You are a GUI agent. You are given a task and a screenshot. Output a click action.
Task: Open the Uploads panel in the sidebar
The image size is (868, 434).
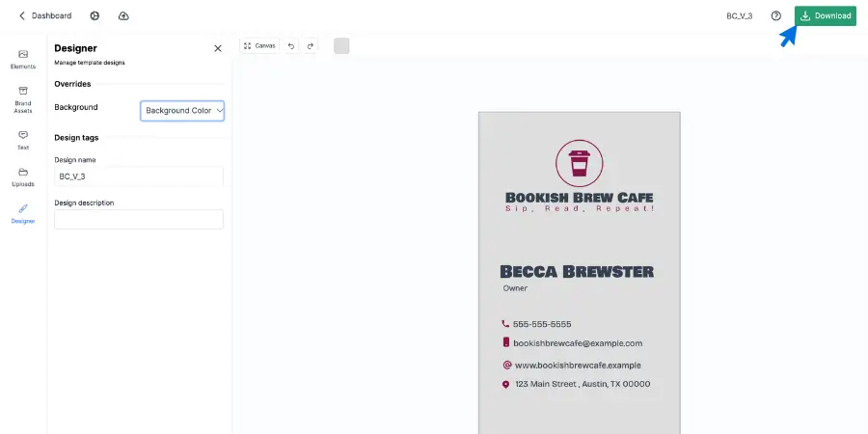coord(23,177)
